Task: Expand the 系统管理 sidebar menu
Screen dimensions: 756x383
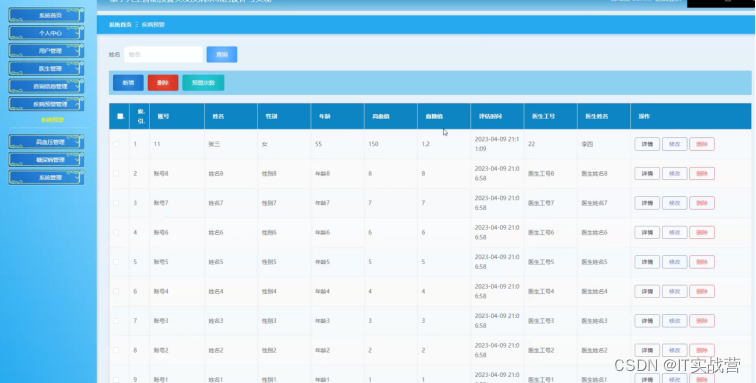Action: click(46, 177)
